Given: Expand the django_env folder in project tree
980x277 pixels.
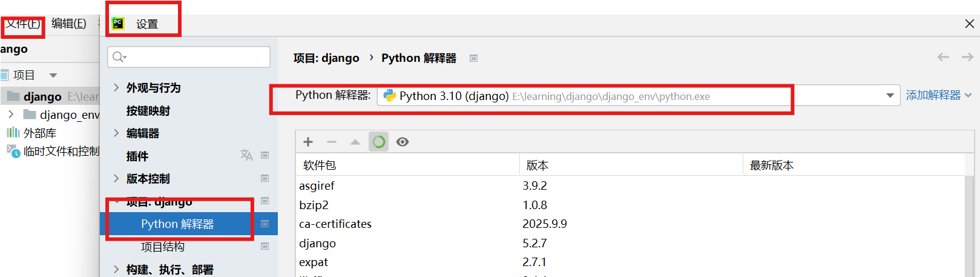Looking at the screenshot, I should [11, 114].
